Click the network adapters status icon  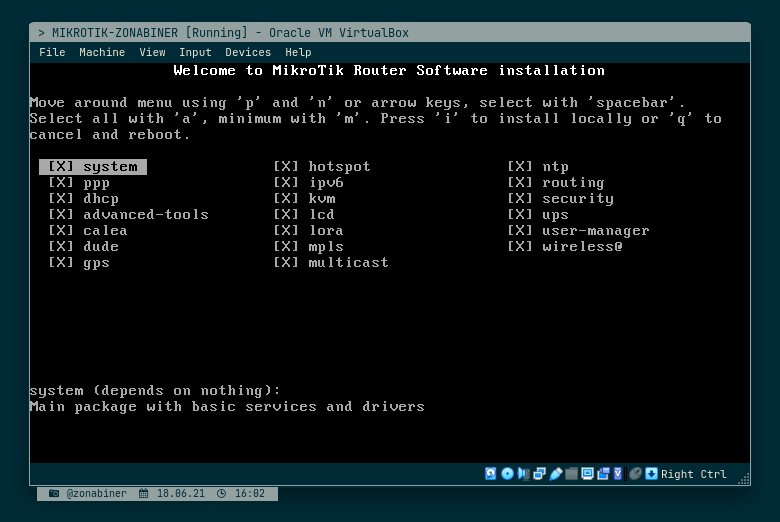pos(539,474)
